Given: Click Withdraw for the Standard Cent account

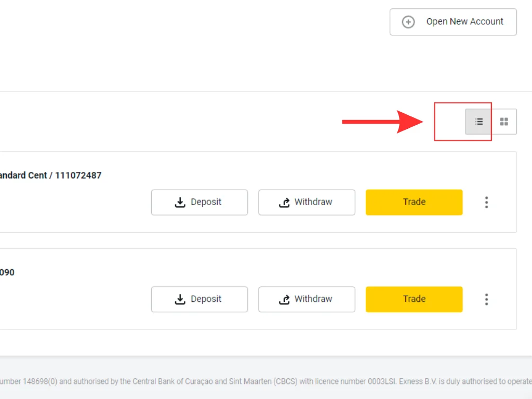Looking at the screenshot, I should [x=307, y=202].
